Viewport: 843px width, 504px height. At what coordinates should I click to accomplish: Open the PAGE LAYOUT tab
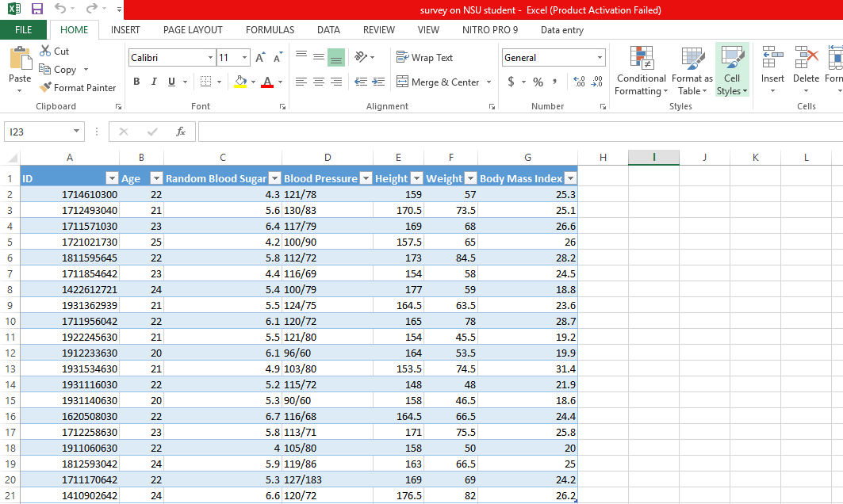pos(193,30)
